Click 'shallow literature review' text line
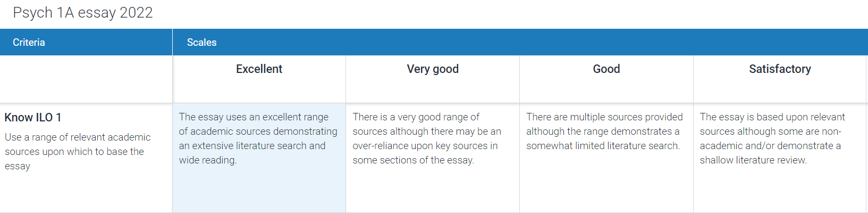Image resolution: width=868 pixels, height=213 pixels. click(x=753, y=160)
